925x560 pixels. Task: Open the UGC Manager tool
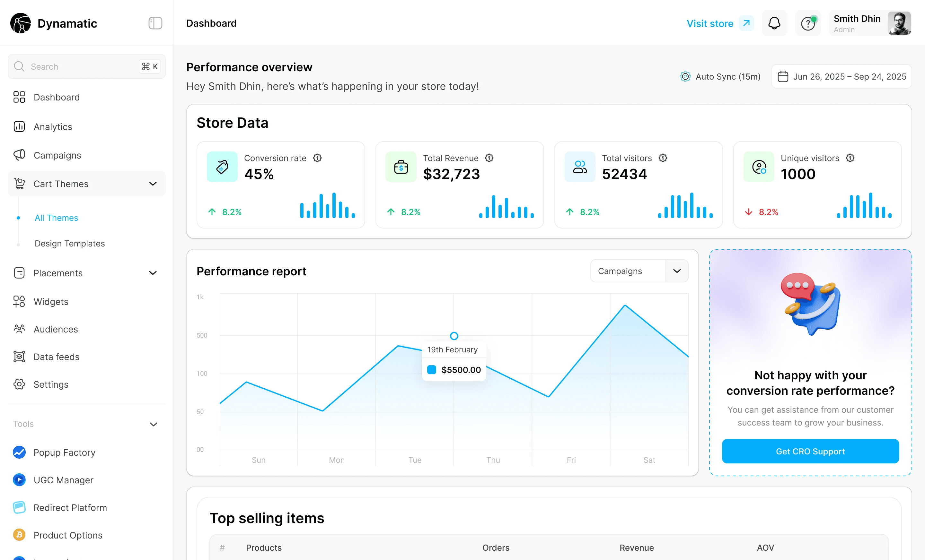[53, 480]
